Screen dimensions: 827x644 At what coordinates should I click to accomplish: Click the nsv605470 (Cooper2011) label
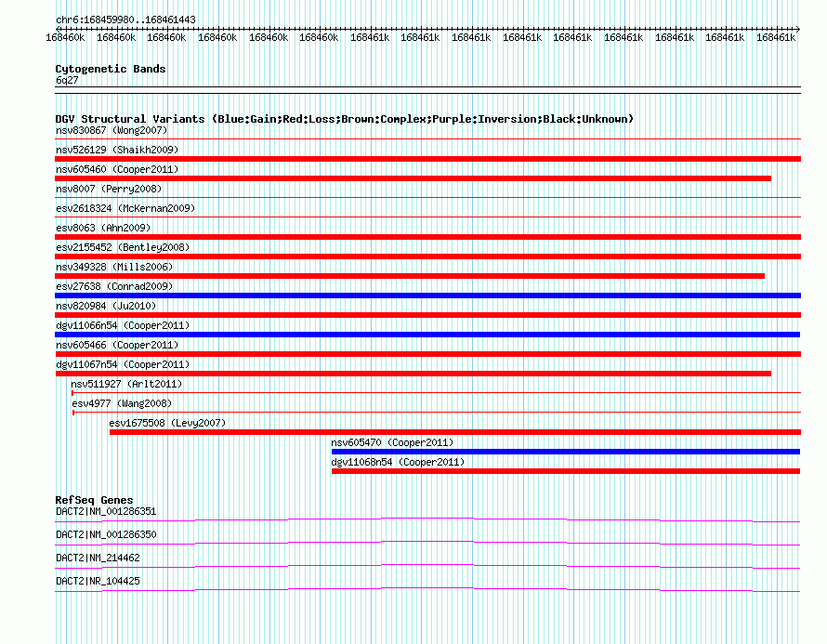click(x=392, y=442)
